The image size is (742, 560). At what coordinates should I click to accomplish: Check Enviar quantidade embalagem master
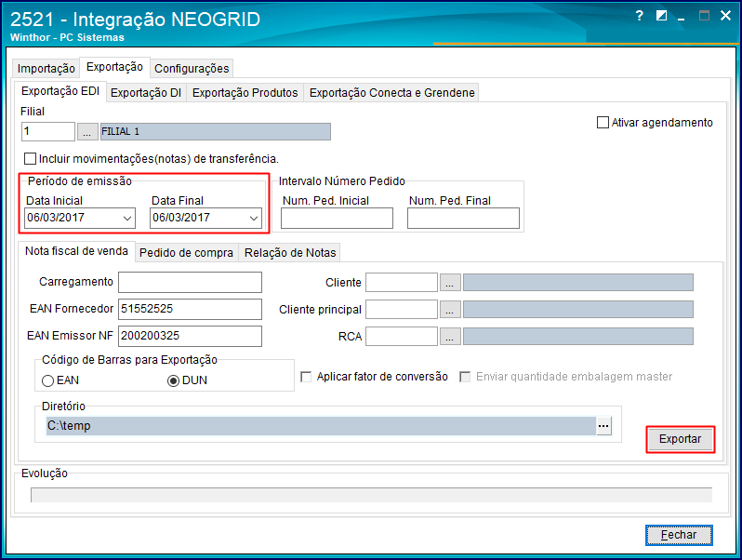pos(465,377)
